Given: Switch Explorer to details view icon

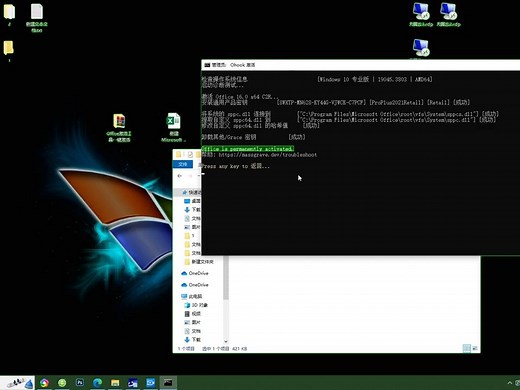Looking at the screenshot, I should point(467,348).
